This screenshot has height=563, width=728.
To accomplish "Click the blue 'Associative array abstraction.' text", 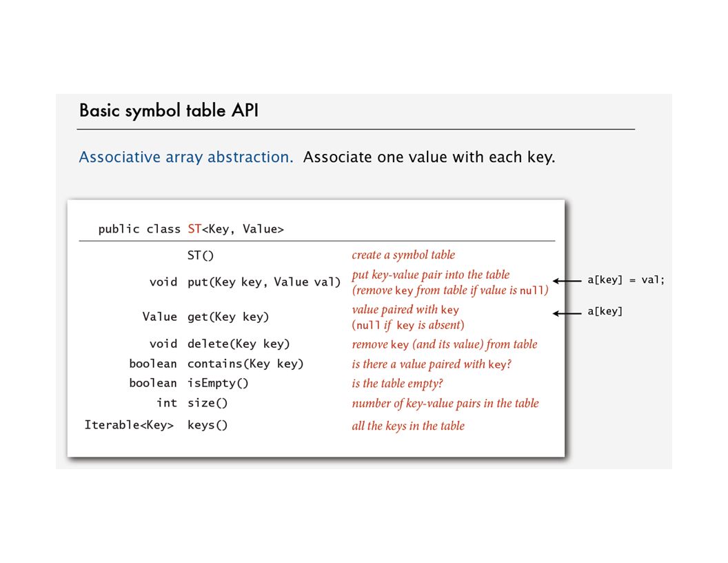I will [x=186, y=157].
